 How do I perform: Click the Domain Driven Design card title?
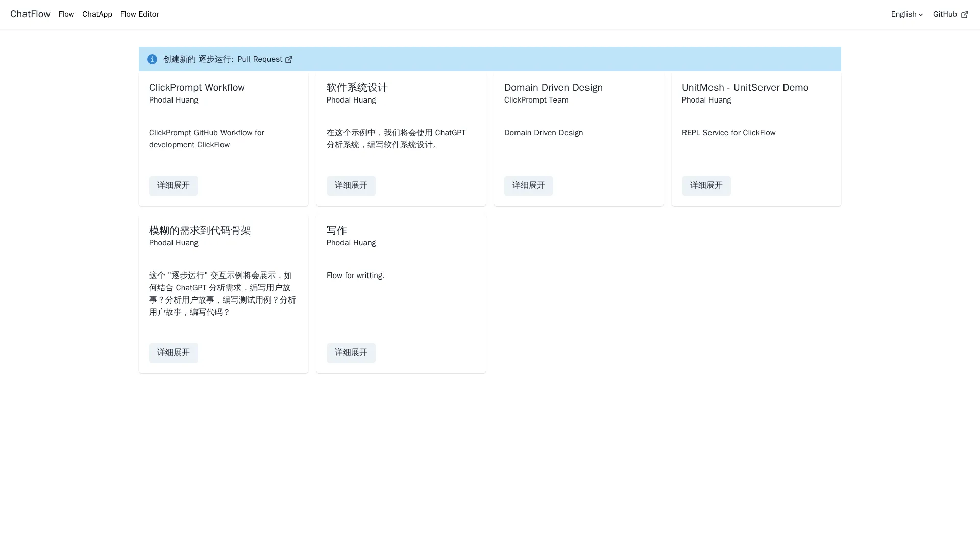tap(553, 88)
